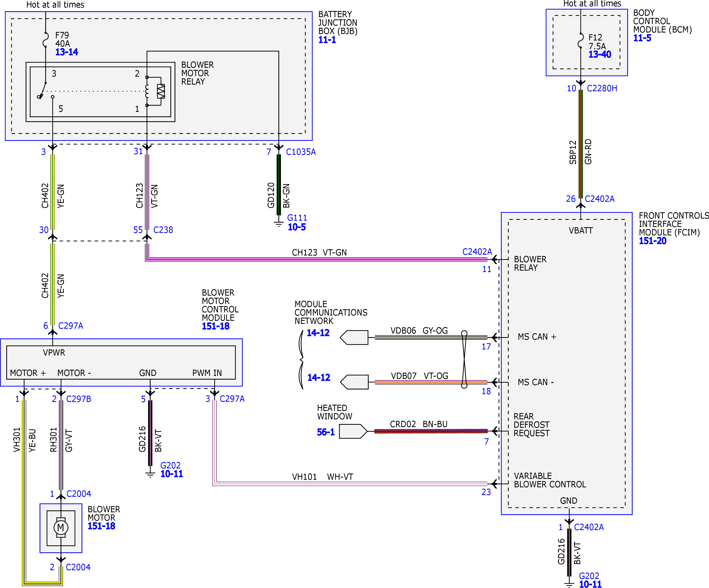
Task: Open the 11-1 reference for Battery Junction Box
Action: pyautogui.click(x=327, y=40)
